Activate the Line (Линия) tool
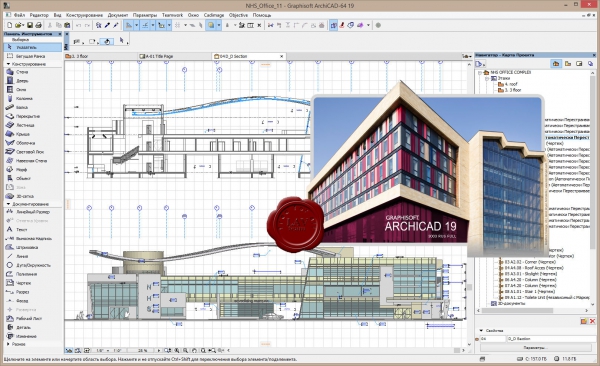 [32, 256]
